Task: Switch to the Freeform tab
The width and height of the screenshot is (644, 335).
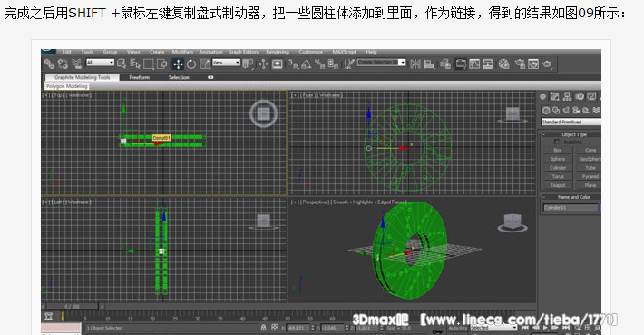Action: pos(140,77)
